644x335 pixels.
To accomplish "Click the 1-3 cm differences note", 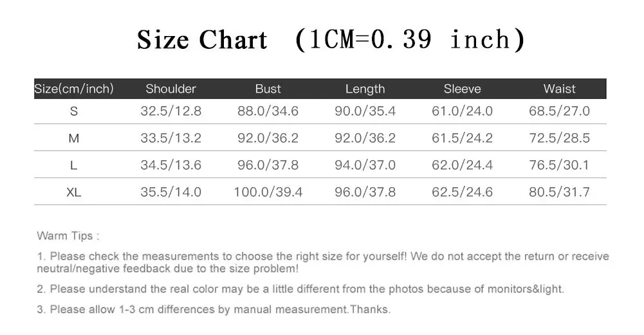I will tap(214, 310).
